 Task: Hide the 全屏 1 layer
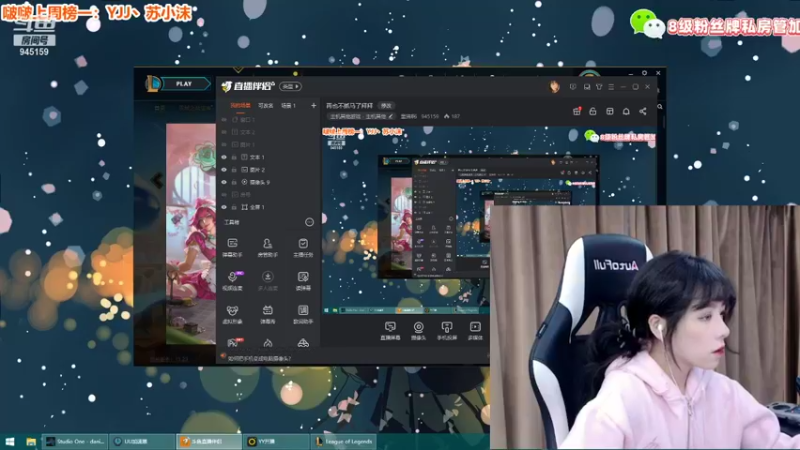click(224, 207)
